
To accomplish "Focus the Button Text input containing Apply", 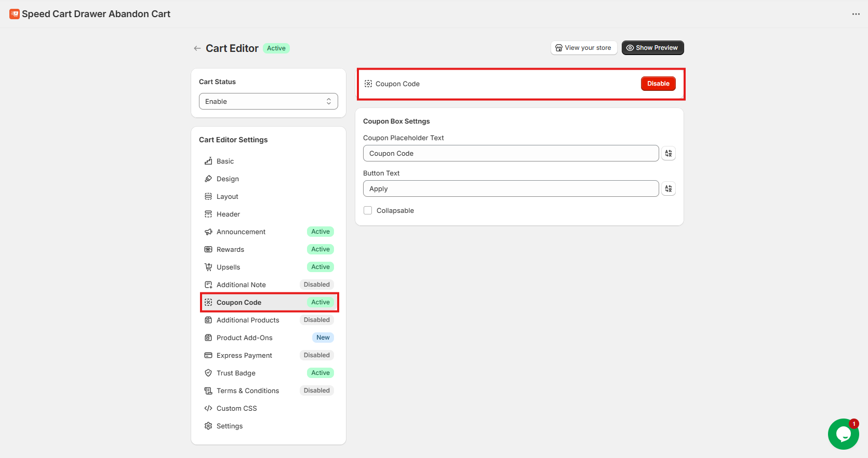I will [511, 188].
